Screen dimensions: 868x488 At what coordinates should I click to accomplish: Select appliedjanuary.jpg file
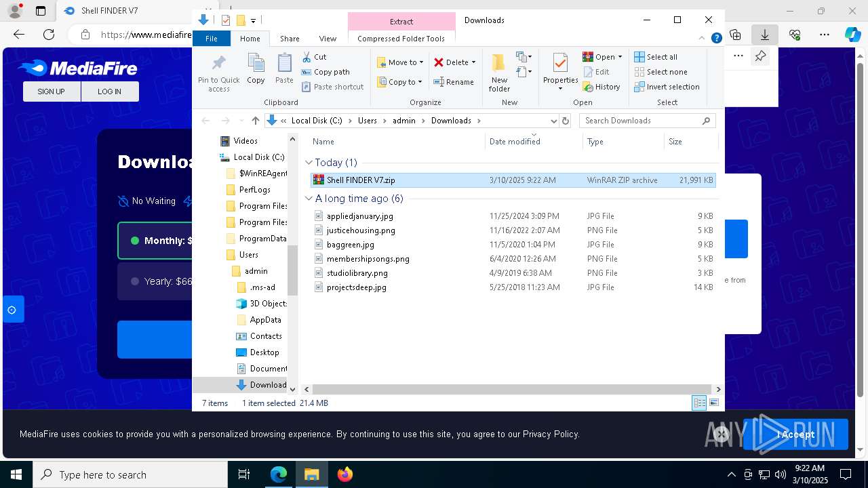coord(513,216)
